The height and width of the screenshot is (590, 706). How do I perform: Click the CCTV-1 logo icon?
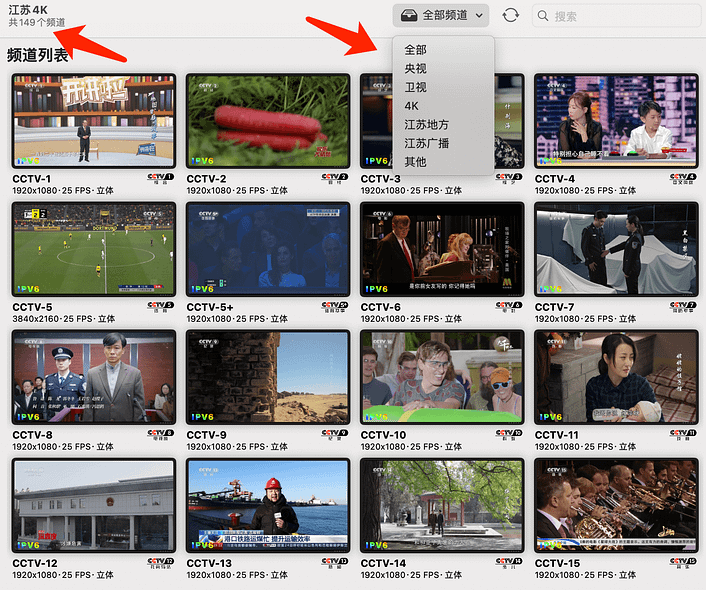161,178
